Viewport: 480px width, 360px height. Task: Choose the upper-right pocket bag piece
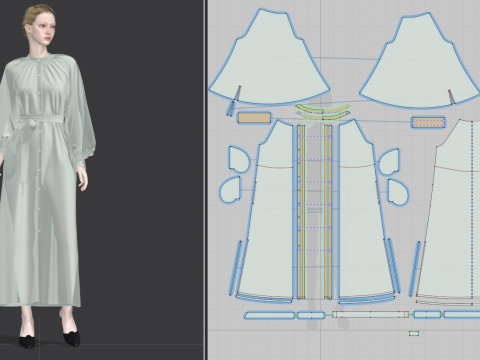click(389, 162)
